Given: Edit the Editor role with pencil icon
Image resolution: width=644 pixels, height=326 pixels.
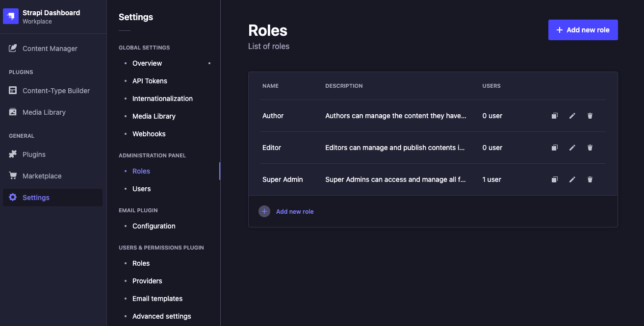Looking at the screenshot, I should coord(572,148).
